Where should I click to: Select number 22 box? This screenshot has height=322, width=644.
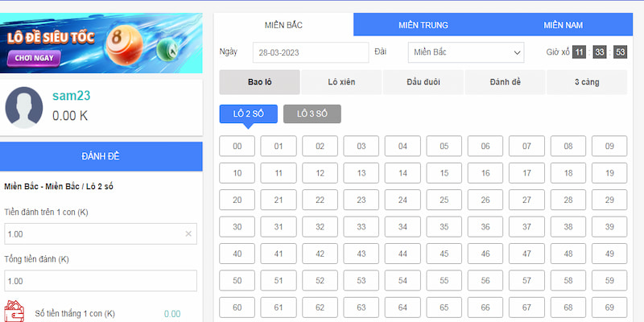pyautogui.click(x=320, y=200)
